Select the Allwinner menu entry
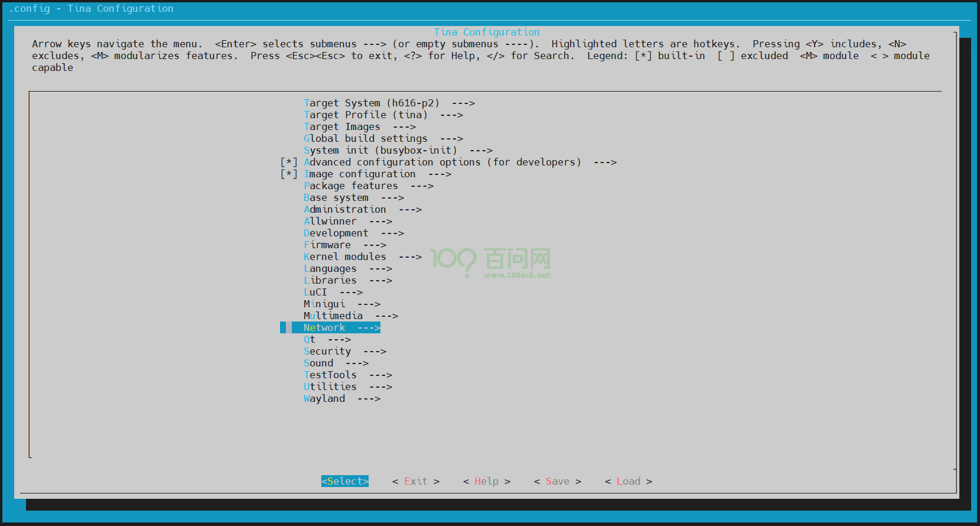The width and height of the screenshot is (980, 526). 330,222
